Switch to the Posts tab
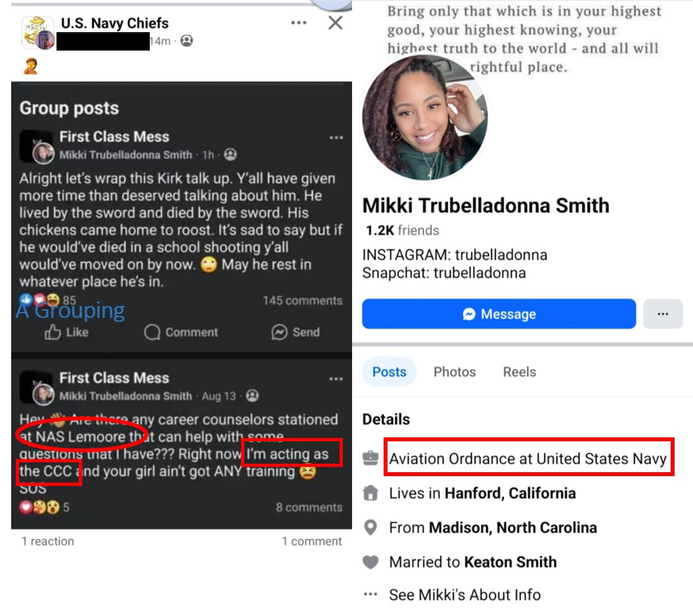 (x=390, y=372)
